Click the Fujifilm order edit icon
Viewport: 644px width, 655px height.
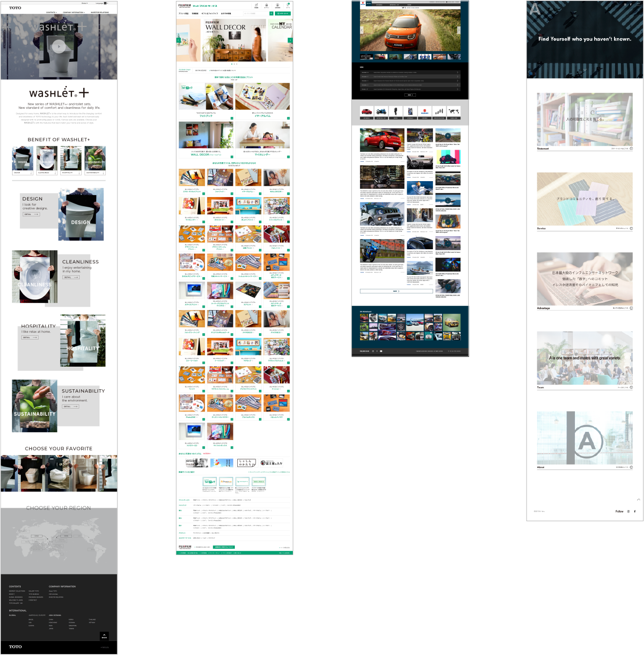(x=256, y=6)
